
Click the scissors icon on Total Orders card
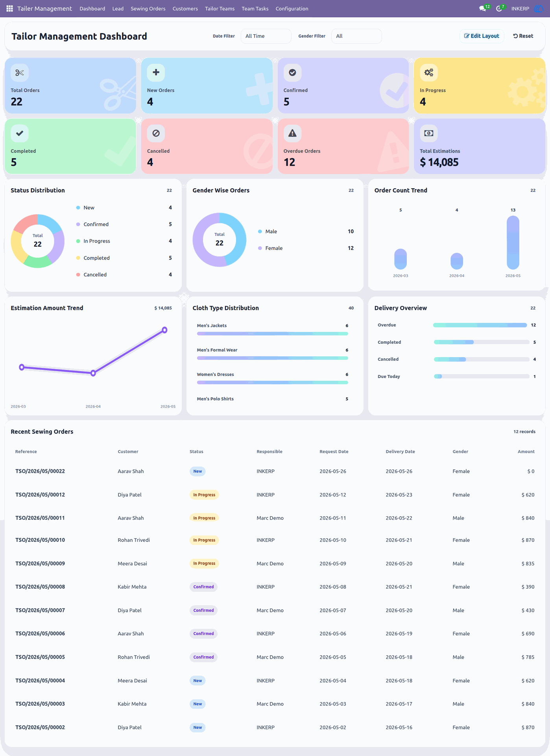tap(20, 72)
